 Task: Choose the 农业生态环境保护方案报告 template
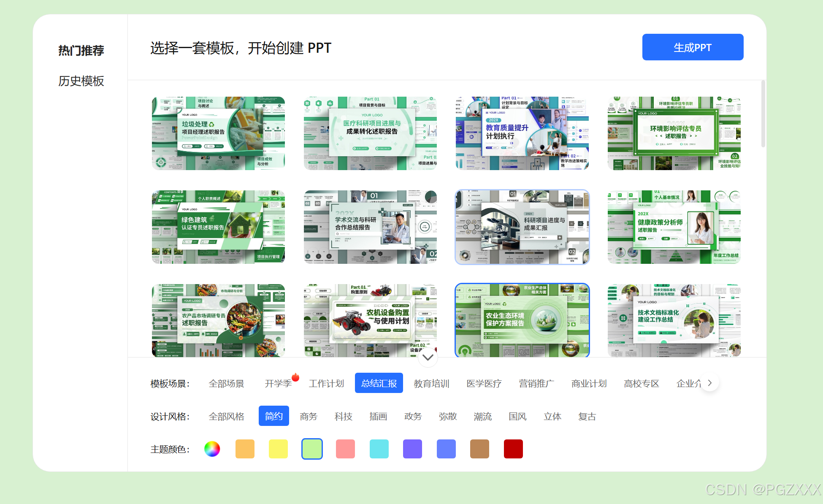(522, 320)
